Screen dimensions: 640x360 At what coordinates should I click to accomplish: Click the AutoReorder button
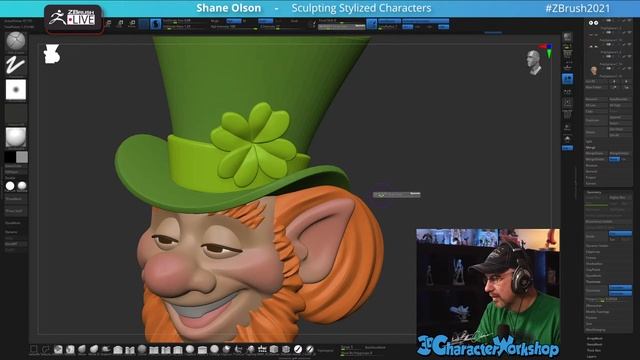point(620,99)
